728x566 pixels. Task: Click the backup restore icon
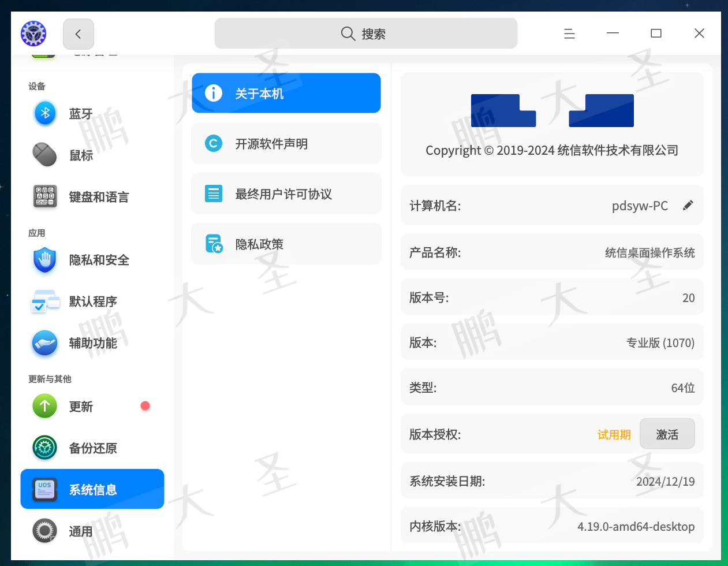coord(45,448)
